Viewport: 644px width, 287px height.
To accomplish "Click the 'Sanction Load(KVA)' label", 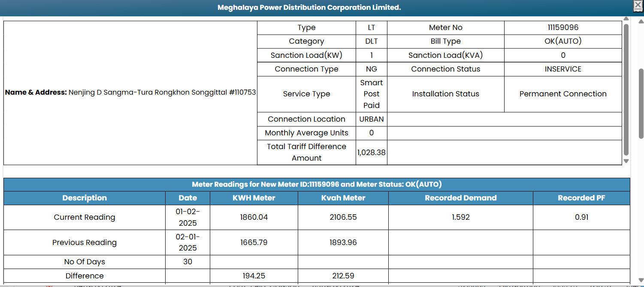I will [x=446, y=55].
